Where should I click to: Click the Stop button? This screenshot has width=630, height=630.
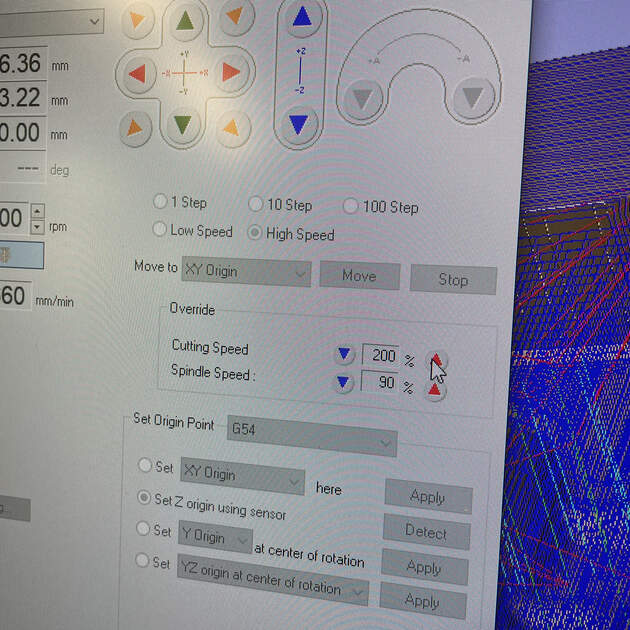point(453,280)
